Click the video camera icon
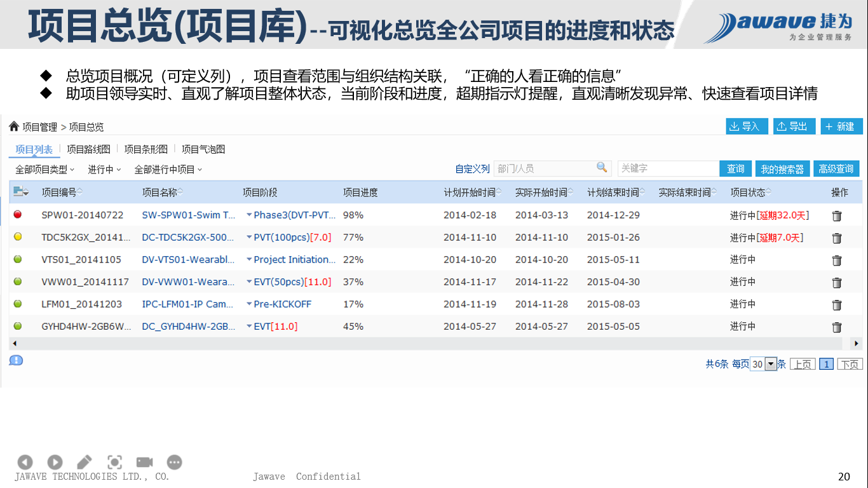 click(x=144, y=462)
